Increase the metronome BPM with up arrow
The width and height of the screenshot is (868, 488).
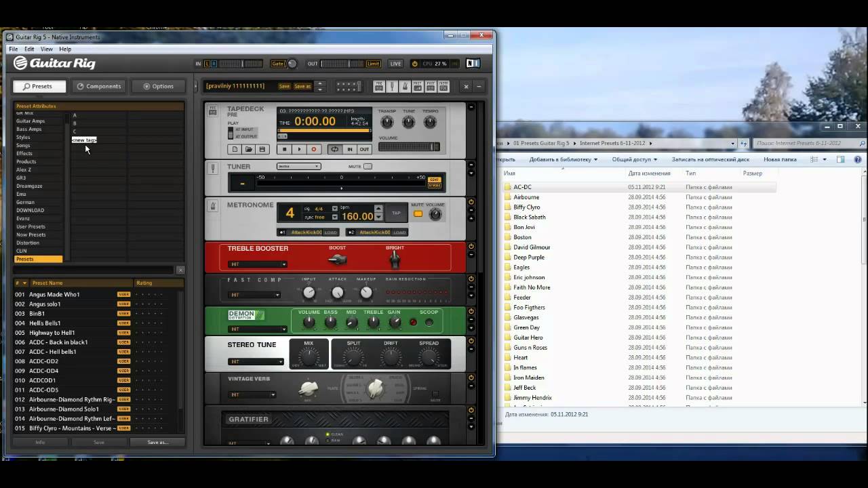coord(378,209)
